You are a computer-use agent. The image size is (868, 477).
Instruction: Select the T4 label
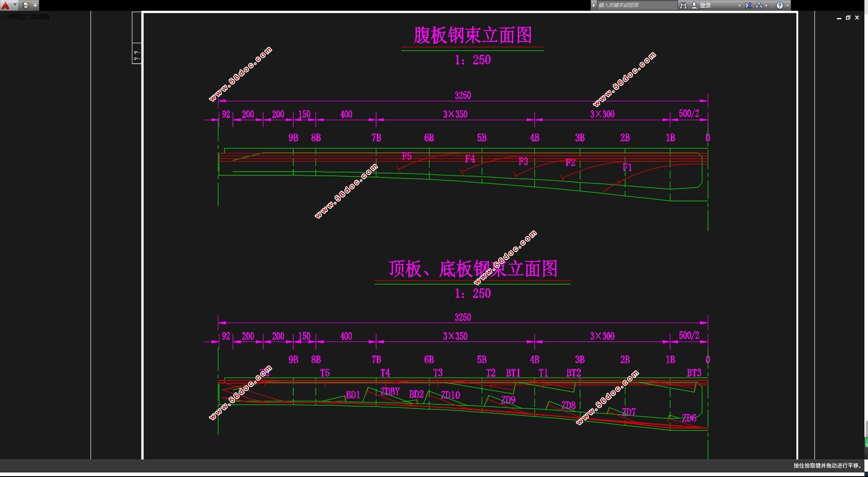click(385, 373)
